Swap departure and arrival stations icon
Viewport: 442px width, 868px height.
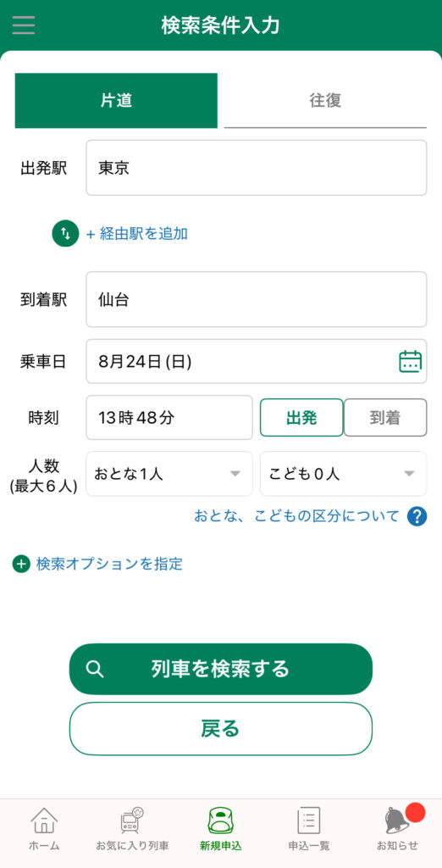tap(65, 234)
